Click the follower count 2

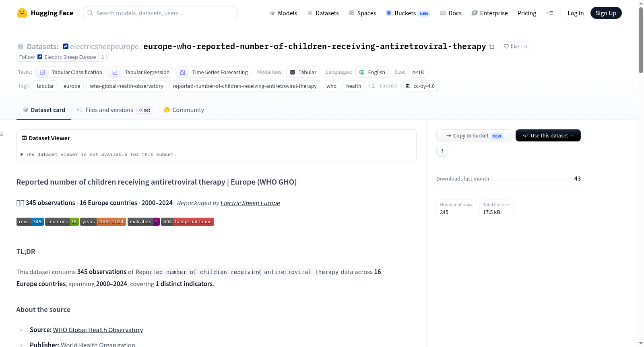tap(103, 57)
